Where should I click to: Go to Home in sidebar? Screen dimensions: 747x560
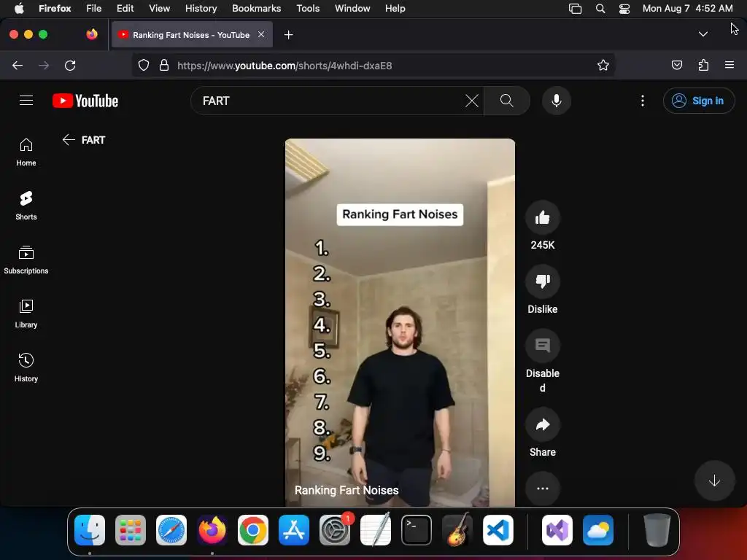pyautogui.click(x=26, y=152)
